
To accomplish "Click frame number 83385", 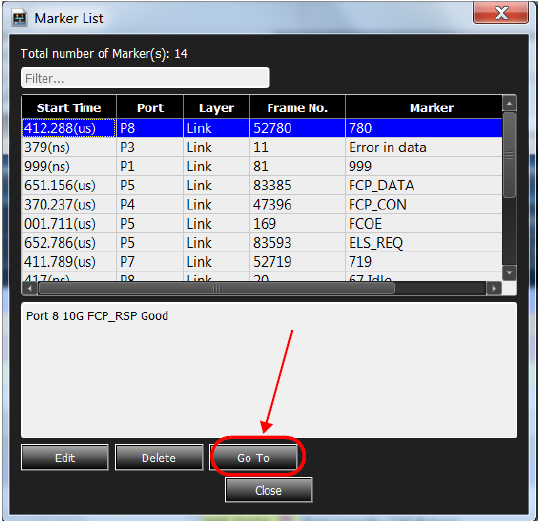I will (x=297, y=186).
